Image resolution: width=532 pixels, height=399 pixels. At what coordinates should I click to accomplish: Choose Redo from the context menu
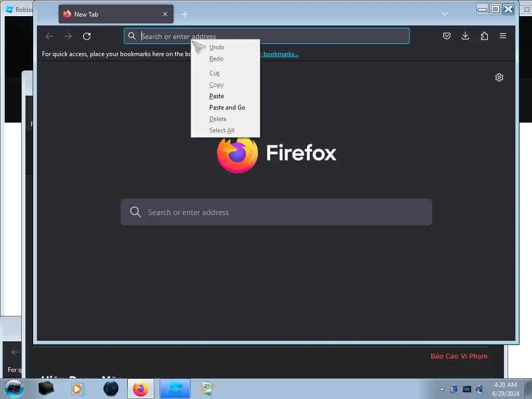tap(225, 59)
